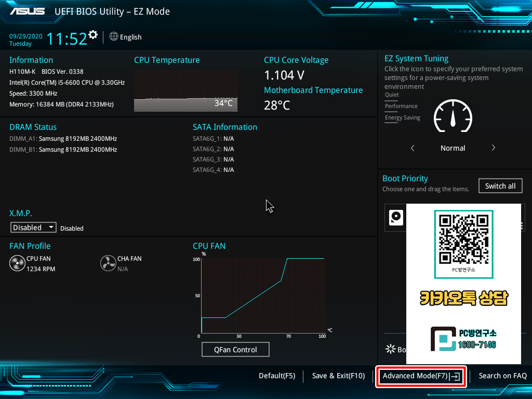Image resolution: width=532 pixels, height=399 pixels.
Task: Click the CPU FAN spinning fan icon
Action: point(17,263)
